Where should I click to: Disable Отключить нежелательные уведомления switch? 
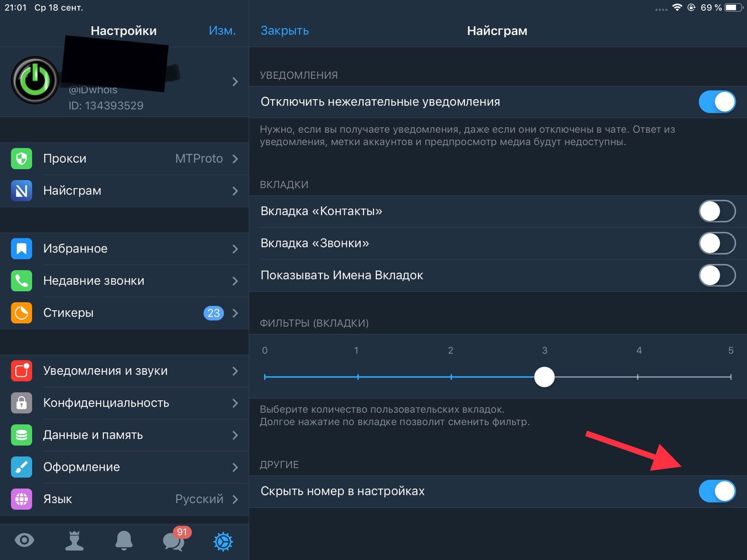(x=717, y=102)
